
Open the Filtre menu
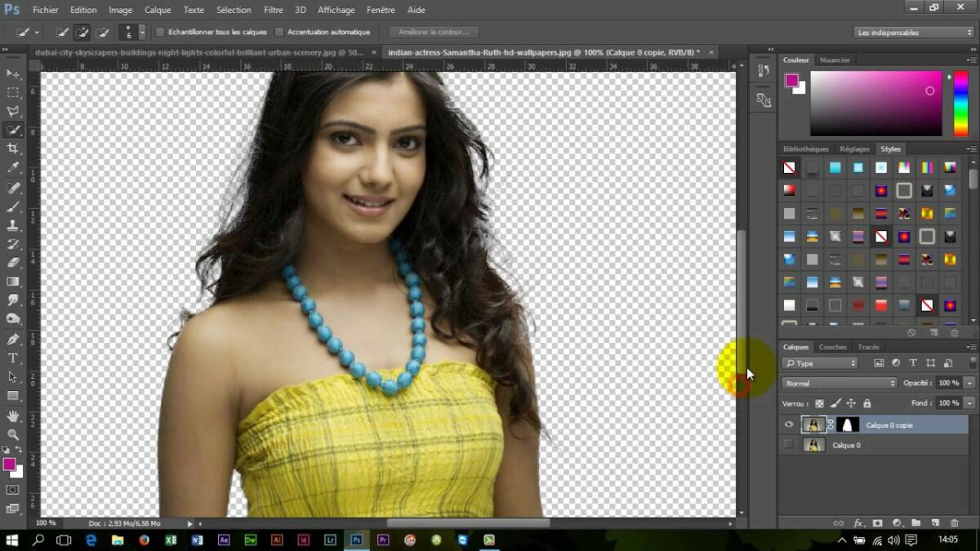274,10
